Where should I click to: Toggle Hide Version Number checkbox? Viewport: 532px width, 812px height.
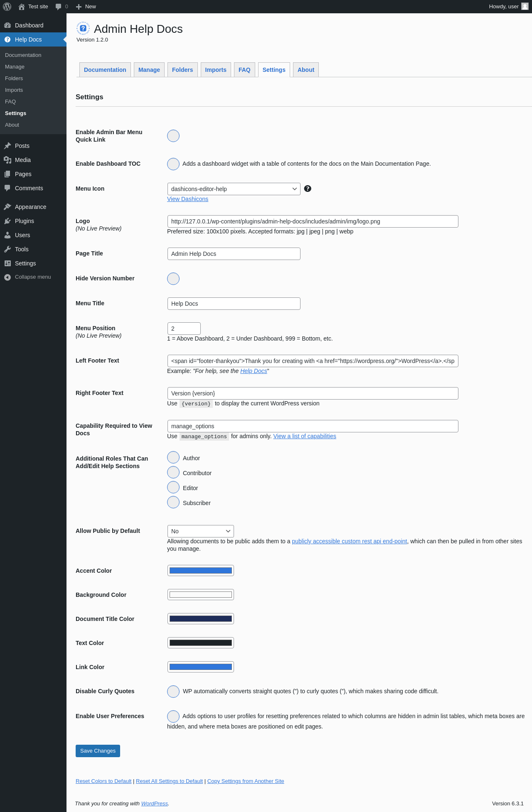pos(173,279)
